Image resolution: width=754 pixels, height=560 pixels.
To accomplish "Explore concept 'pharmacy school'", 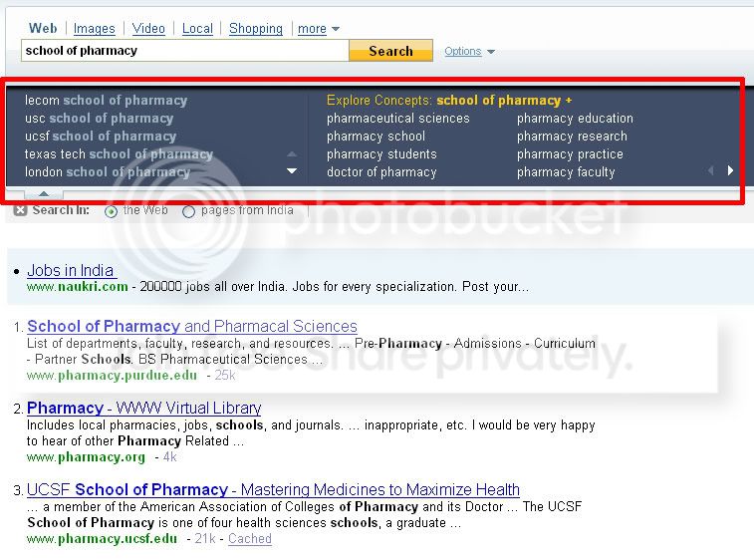I will click(x=377, y=137).
